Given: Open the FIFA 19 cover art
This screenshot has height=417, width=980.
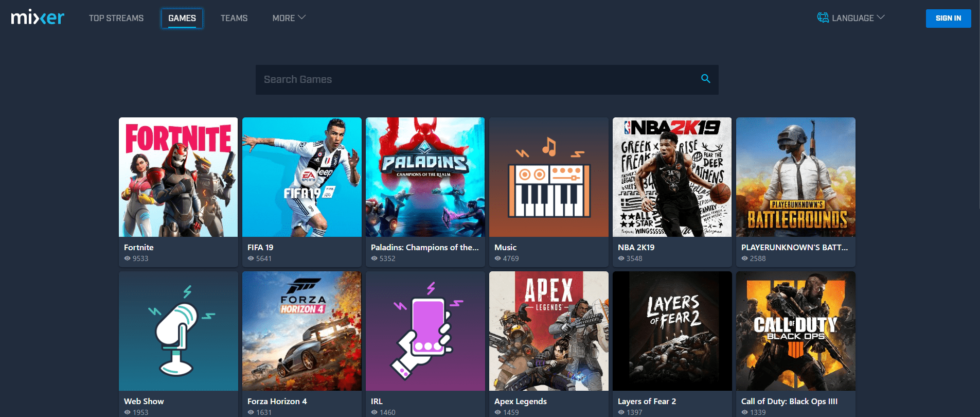Looking at the screenshot, I should [302, 177].
